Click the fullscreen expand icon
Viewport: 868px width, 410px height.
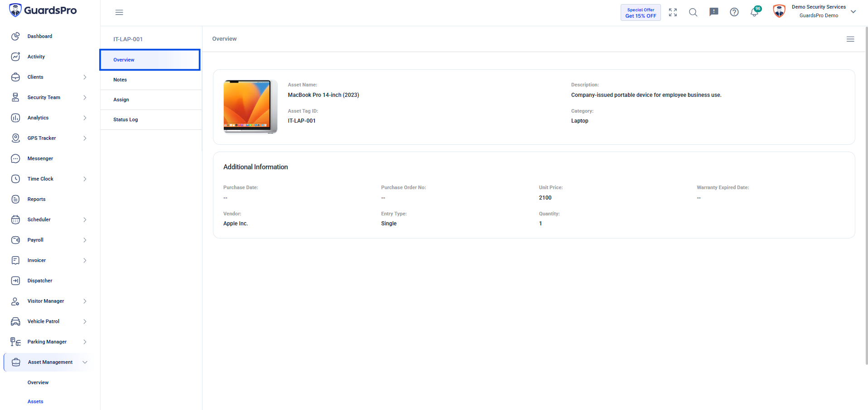point(673,12)
